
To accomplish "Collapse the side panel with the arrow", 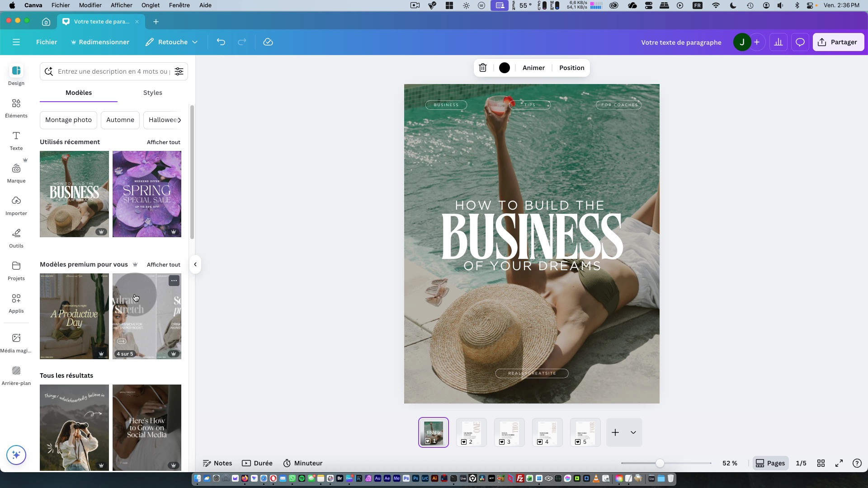I will (195, 264).
